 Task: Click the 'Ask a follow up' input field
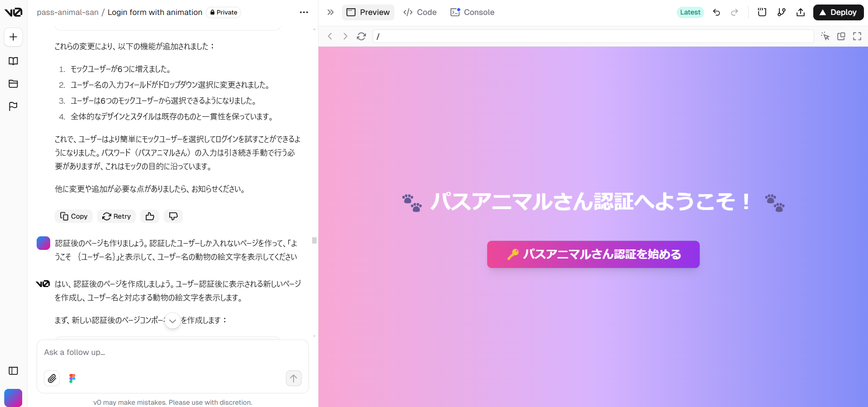click(172, 352)
